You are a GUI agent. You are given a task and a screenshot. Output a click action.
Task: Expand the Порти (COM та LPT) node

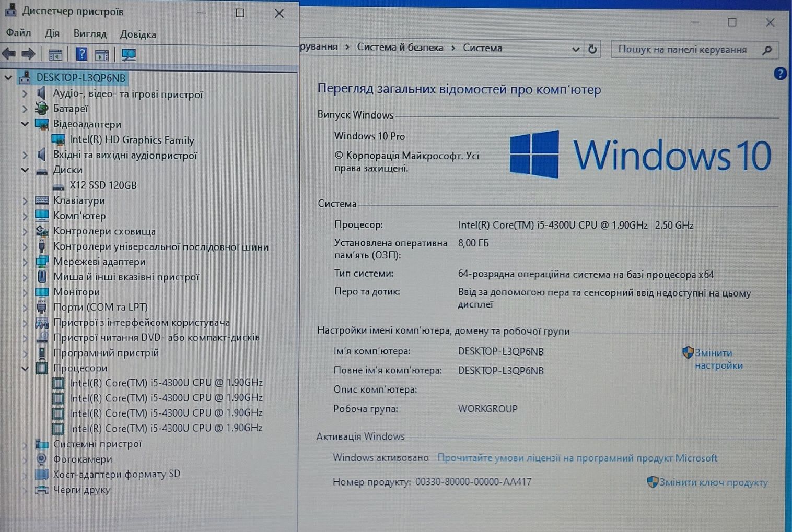pyautogui.click(x=25, y=307)
